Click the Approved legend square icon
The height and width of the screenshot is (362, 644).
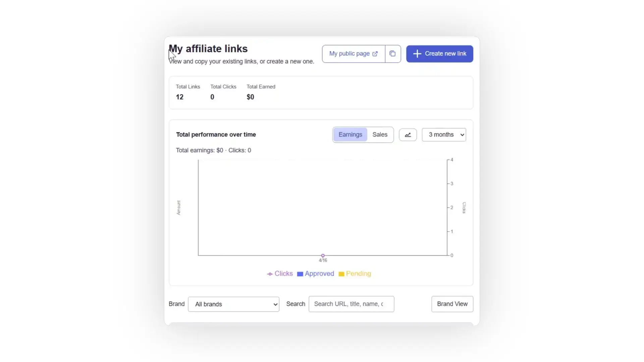[x=300, y=274]
